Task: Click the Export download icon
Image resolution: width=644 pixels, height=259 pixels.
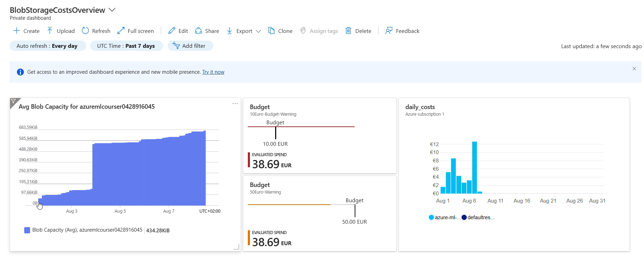Action: click(230, 31)
